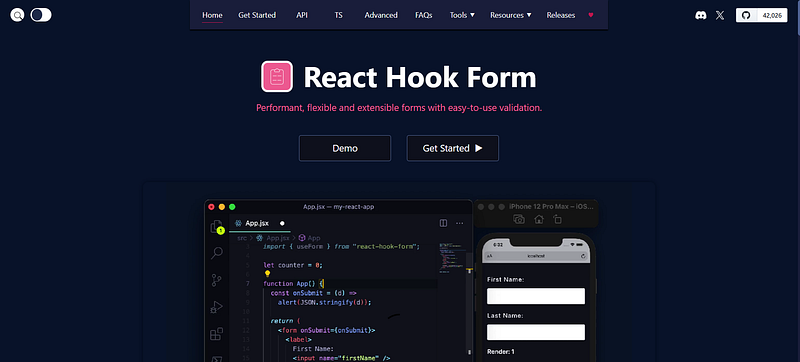Go to the Home nav item
The width and height of the screenshot is (800, 362).
pyautogui.click(x=212, y=15)
